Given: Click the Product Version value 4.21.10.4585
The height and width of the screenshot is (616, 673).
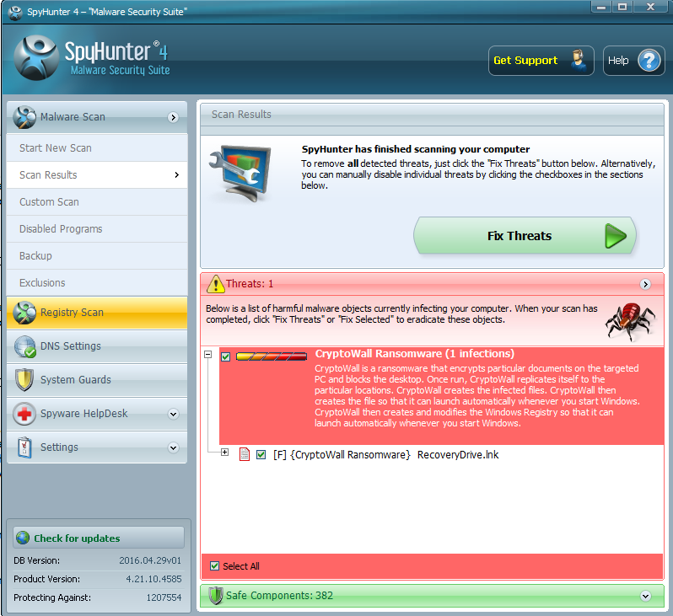Looking at the screenshot, I should click(x=153, y=579).
